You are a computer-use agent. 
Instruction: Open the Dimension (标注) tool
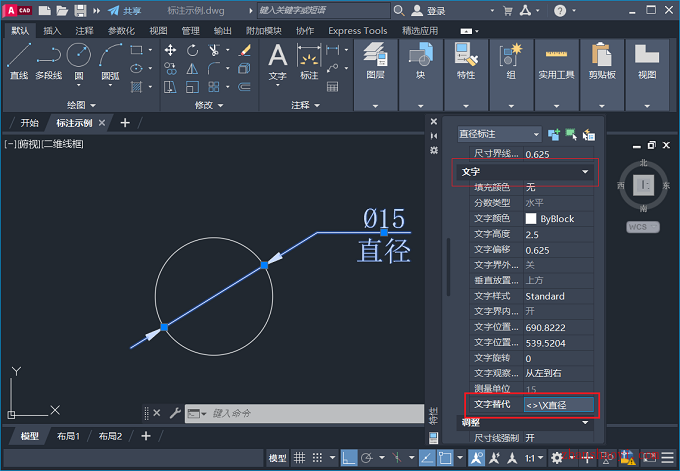(x=309, y=62)
